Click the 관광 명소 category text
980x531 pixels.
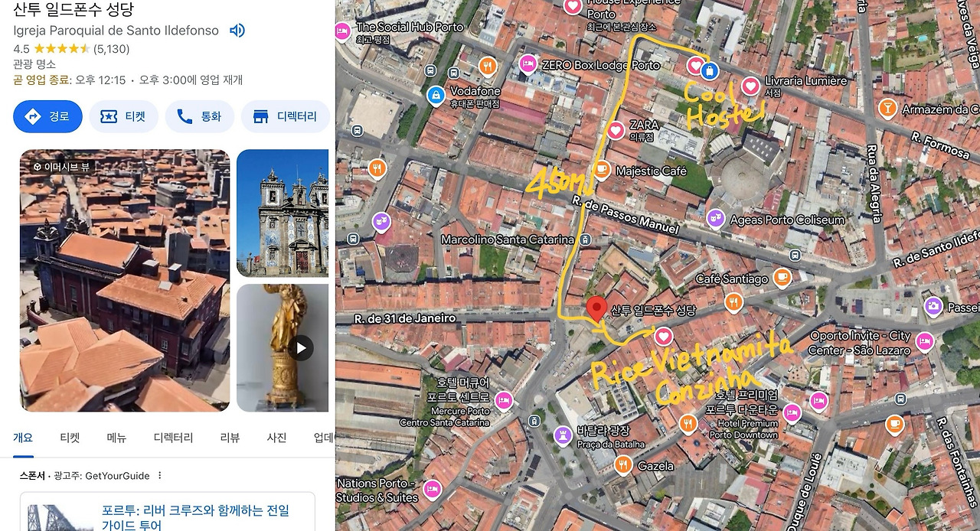tap(34, 64)
